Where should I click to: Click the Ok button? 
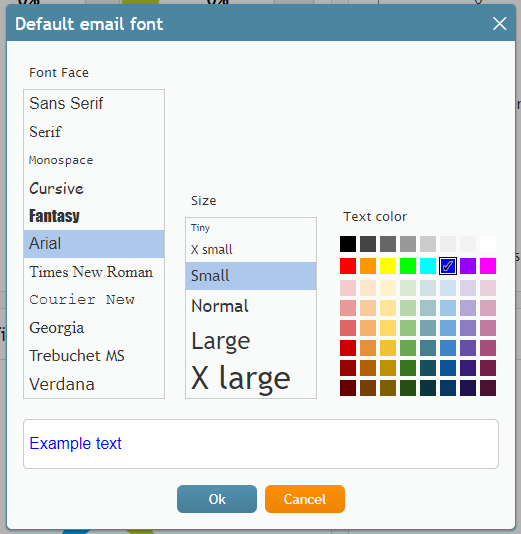217,499
